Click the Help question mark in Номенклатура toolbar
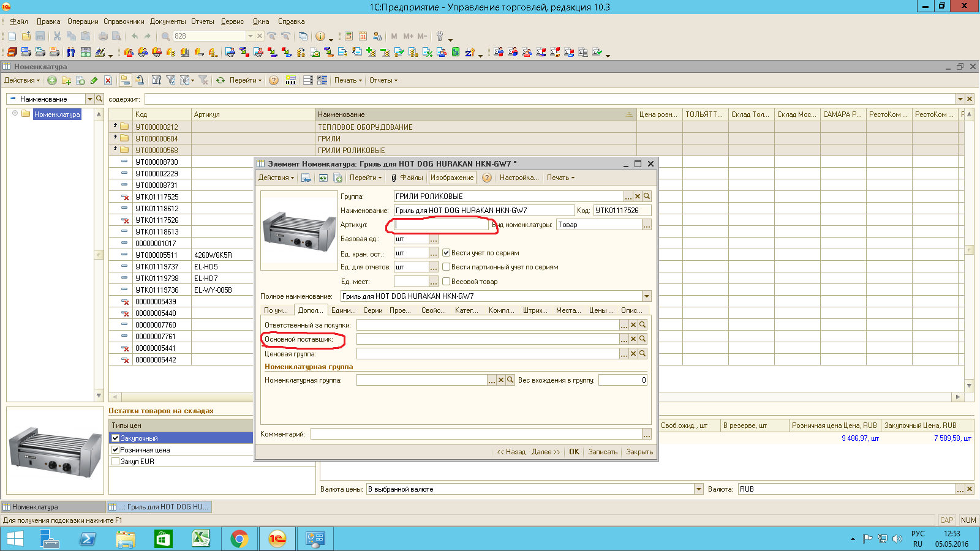 click(x=273, y=80)
